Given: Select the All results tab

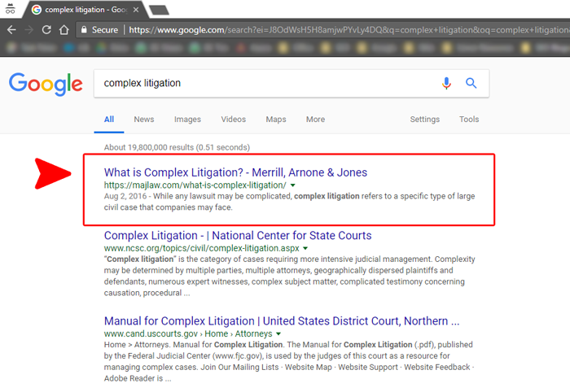Looking at the screenshot, I should pos(109,119).
